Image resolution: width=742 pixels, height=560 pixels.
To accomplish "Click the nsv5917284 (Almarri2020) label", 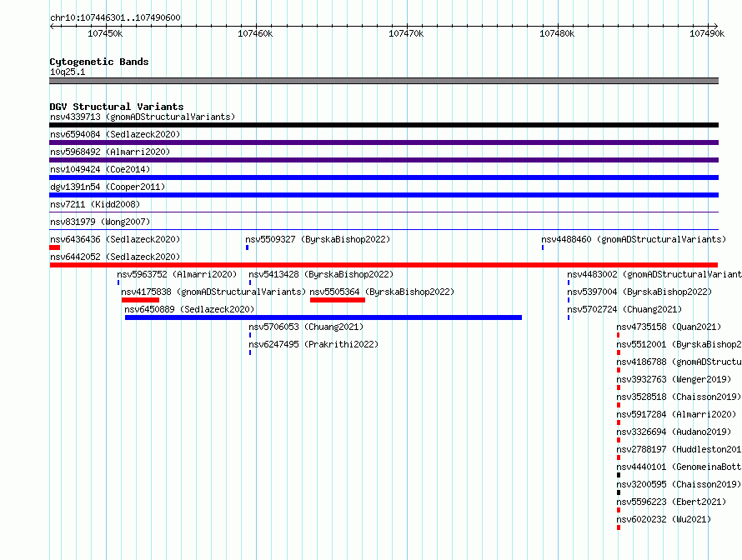I will click(676, 414).
